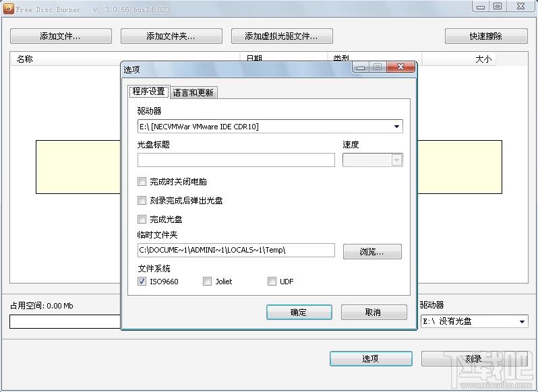Enable the UDF file system
538x392 pixels.
click(272, 282)
